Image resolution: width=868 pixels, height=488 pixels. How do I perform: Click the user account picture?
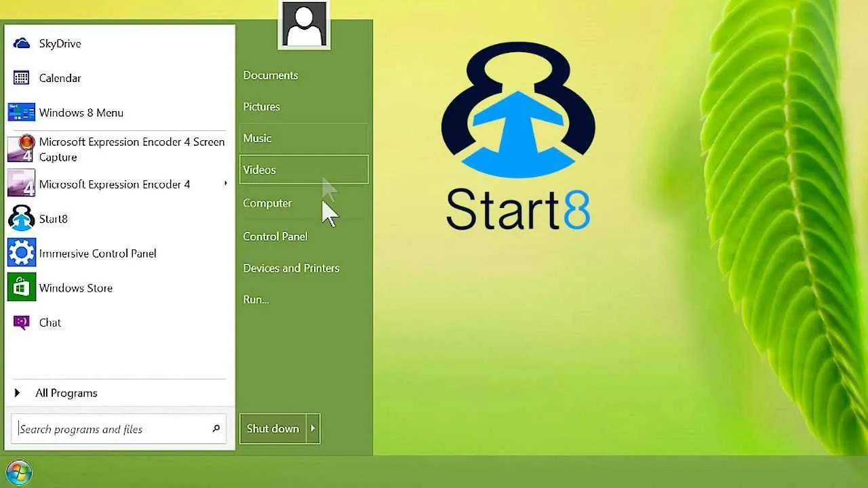click(304, 24)
